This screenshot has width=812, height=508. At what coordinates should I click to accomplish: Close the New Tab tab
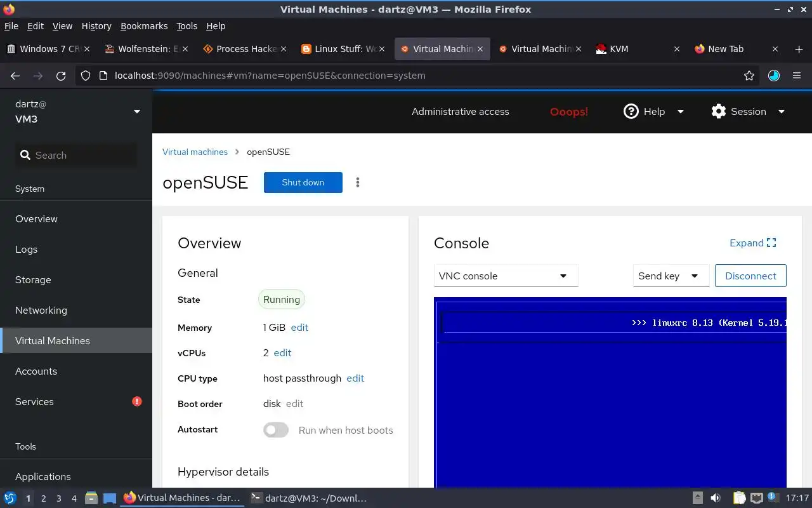775,49
